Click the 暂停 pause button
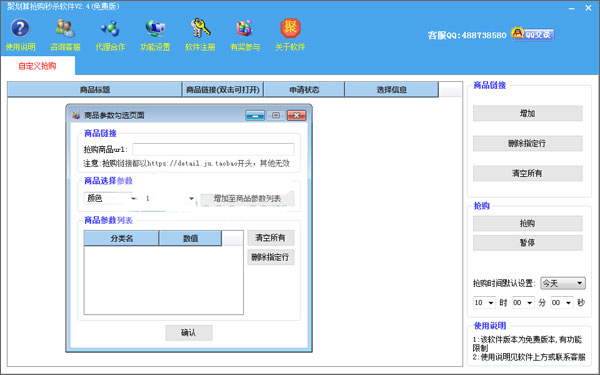600x375 pixels. tap(528, 243)
